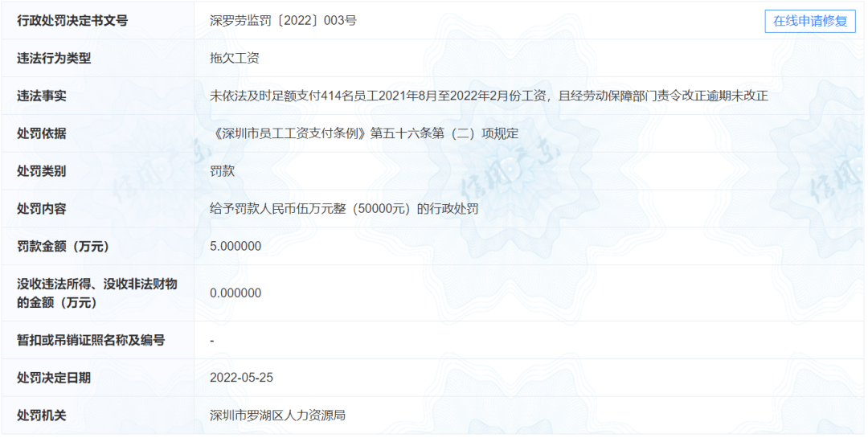Click the 违法行为类型 label

(54, 58)
